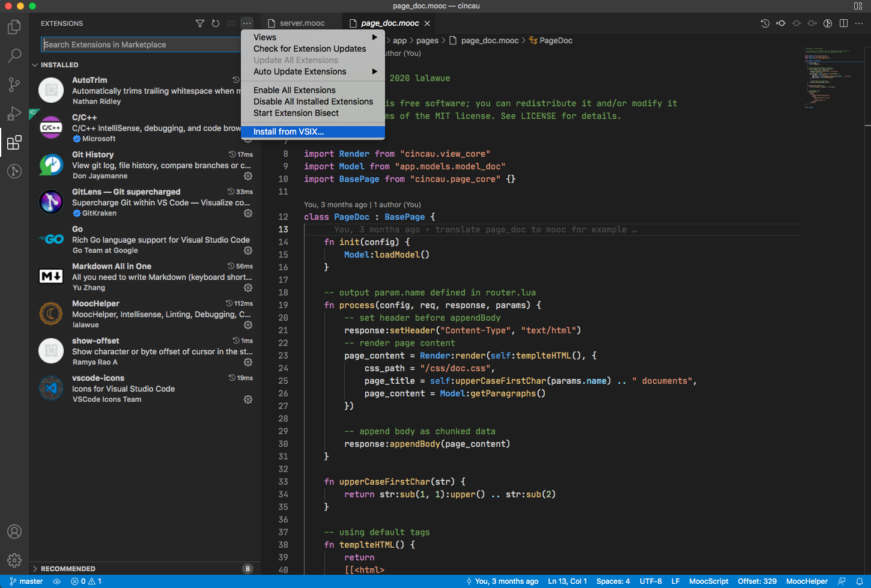Change indentation via Spaces: 4
This screenshot has height=588, width=871.
point(613,581)
